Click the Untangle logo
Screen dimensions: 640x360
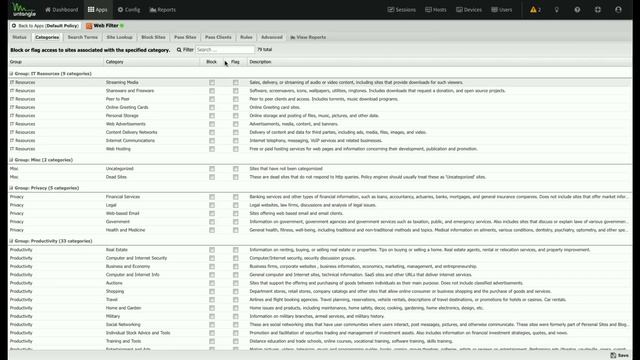24,9
